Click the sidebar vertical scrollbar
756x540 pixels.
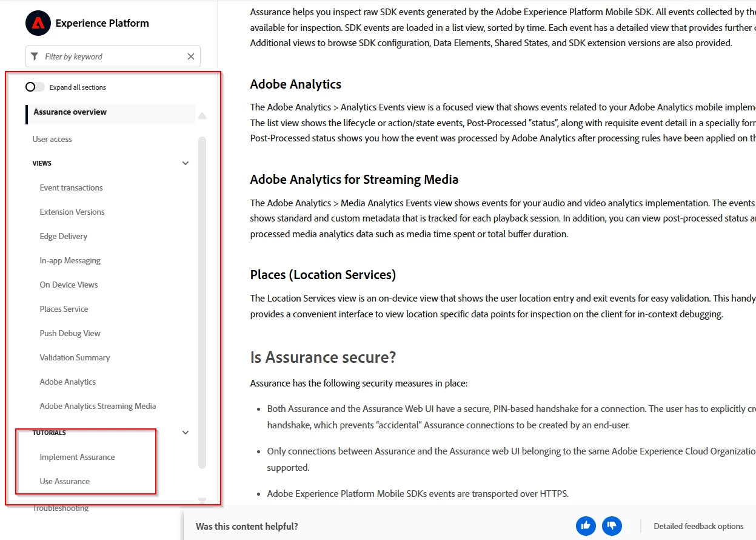[202, 302]
